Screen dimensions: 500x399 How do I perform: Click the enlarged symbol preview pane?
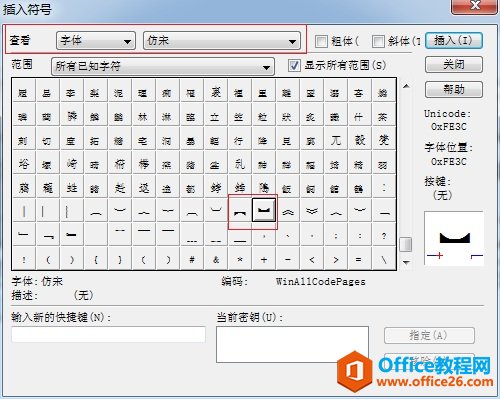[454, 238]
